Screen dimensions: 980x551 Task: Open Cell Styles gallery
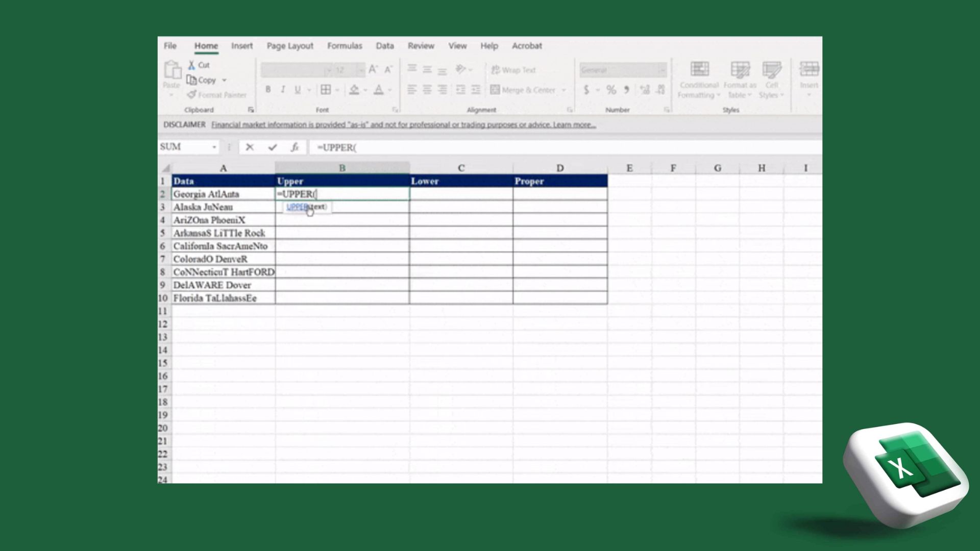pyautogui.click(x=771, y=80)
